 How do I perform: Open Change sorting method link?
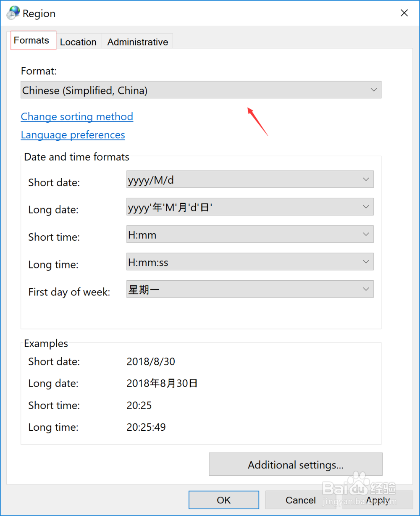[77, 116]
